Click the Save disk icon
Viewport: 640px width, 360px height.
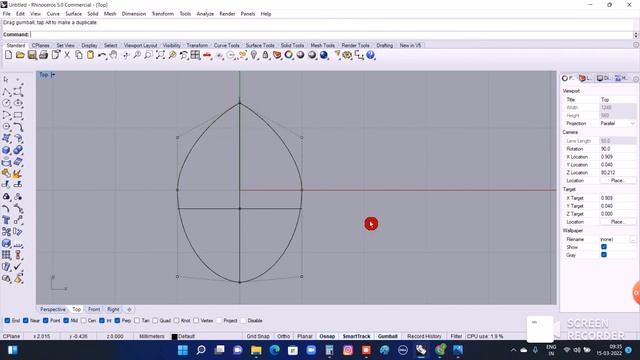point(32,55)
